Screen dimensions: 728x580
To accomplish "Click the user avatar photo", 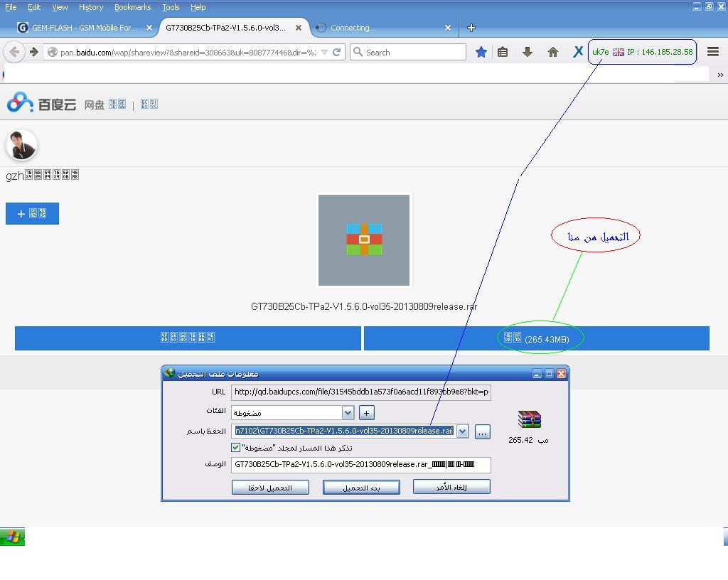I will point(21,145).
